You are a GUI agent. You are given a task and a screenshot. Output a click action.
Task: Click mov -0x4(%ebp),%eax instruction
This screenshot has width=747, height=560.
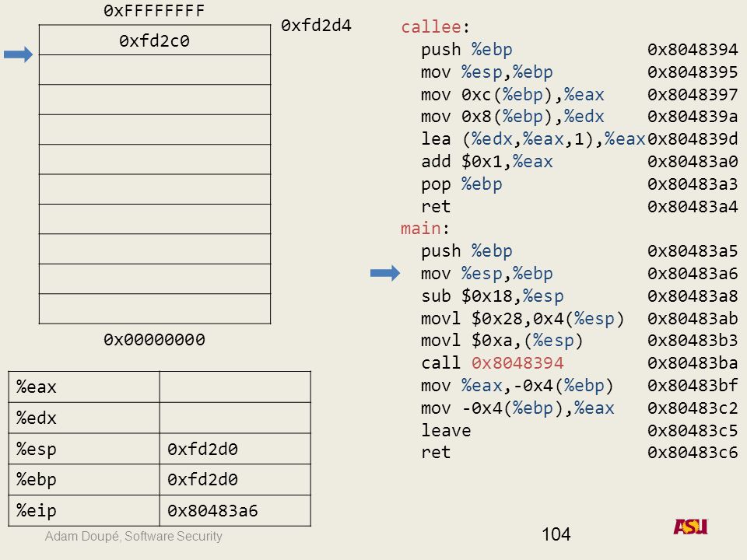coord(517,408)
